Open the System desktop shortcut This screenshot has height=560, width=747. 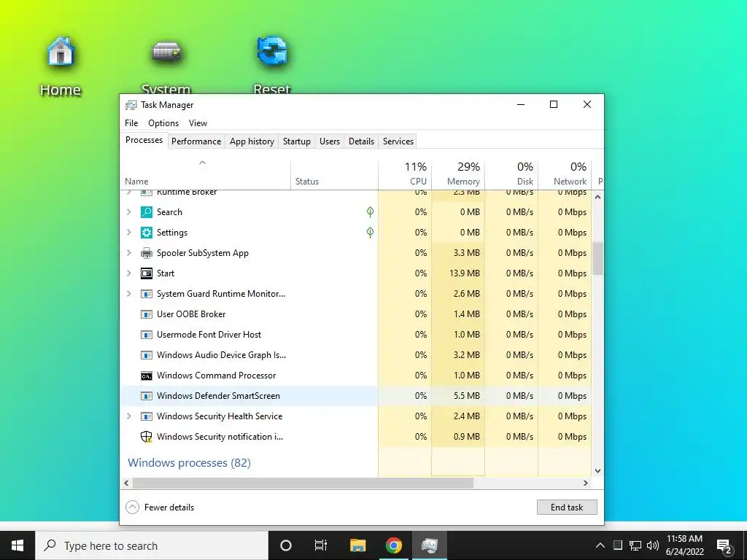(166, 66)
